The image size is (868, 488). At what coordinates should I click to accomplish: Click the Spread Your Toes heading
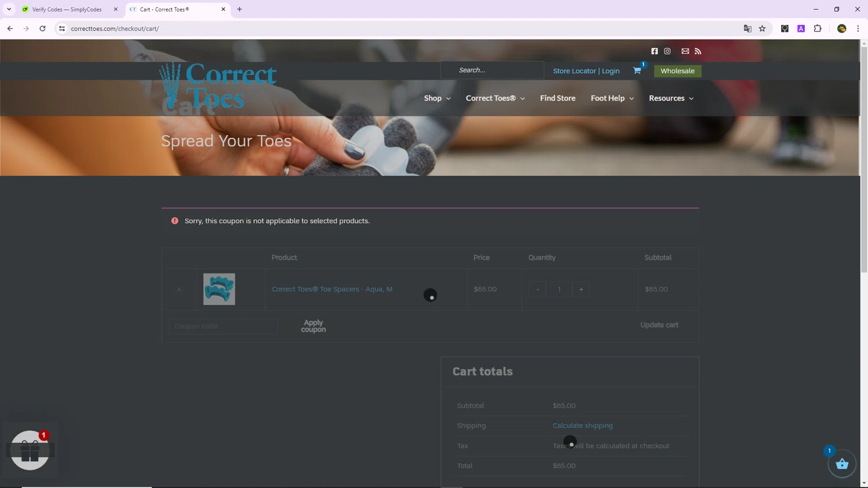pyautogui.click(x=226, y=141)
